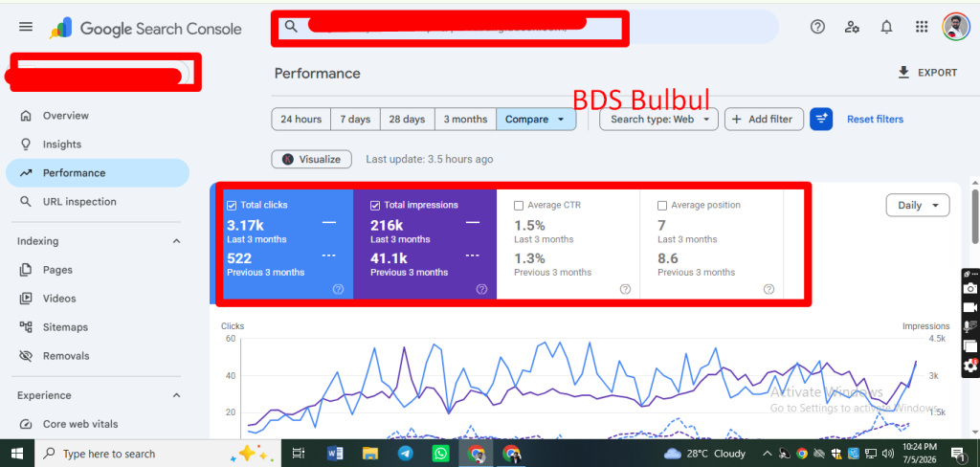Toggle the Total clicks checkbox
Viewport: 980px width, 467px height.
pos(232,205)
